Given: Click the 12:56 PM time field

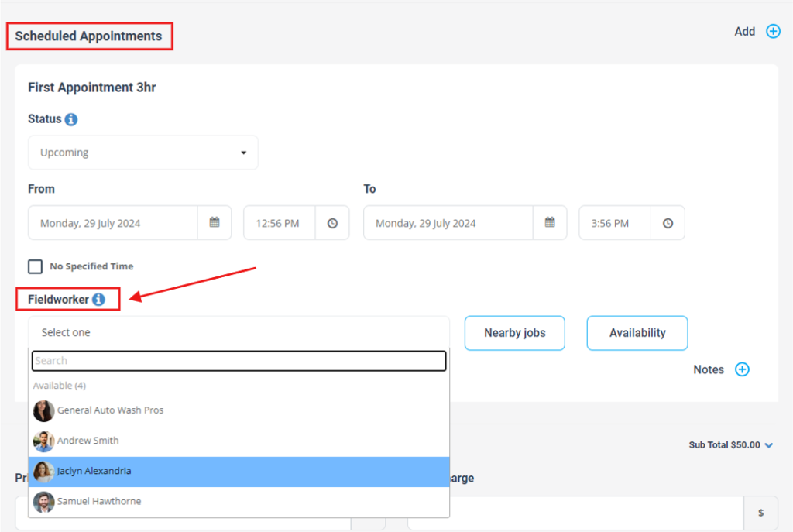Looking at the screenshot, I should (x=279, y=222).
